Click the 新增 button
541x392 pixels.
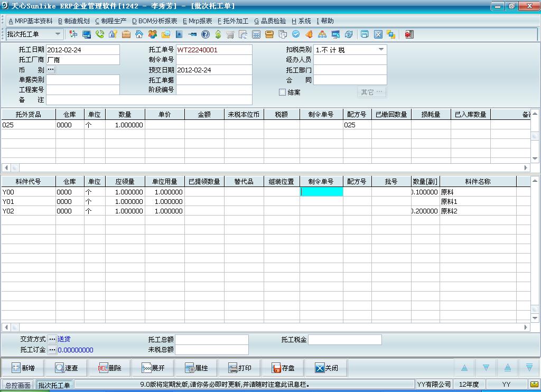pos(23,368)
